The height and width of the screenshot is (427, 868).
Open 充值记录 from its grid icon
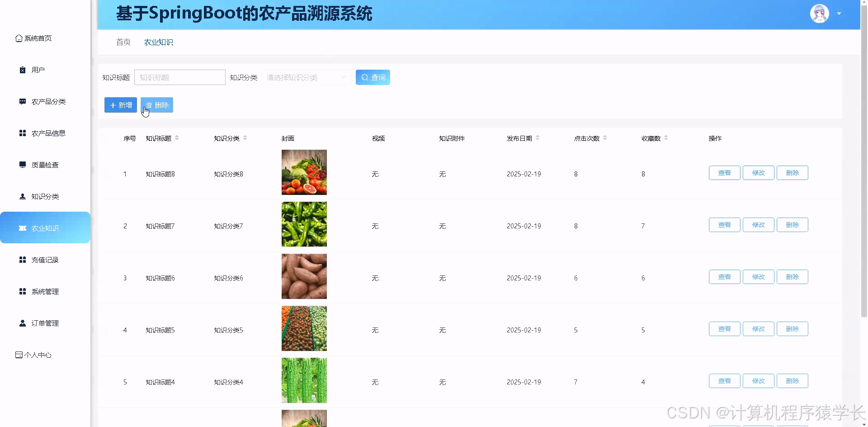point(22,260)
